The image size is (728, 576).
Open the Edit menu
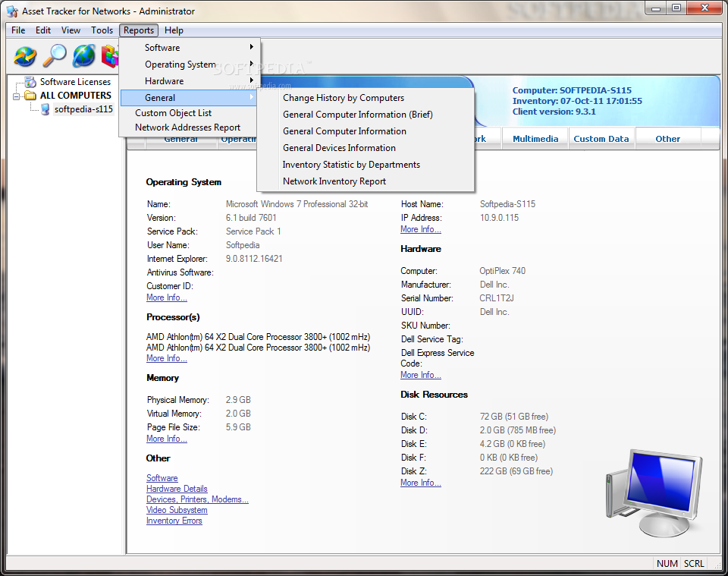point(43,30)
